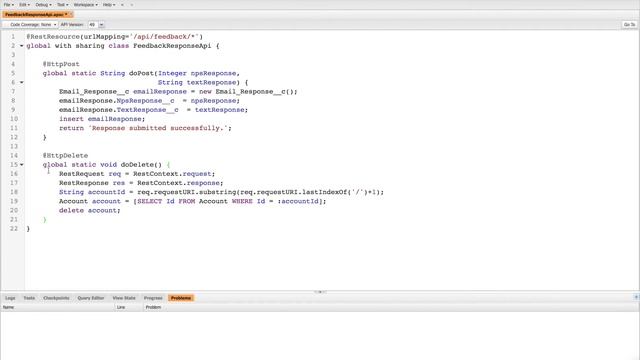Screen dimensions: 640x360
Task: Click 'Response submitted successfully.' string
Action: [158, 128]
